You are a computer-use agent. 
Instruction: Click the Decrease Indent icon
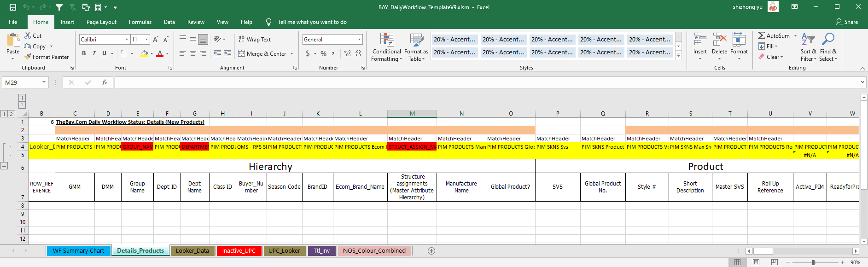point(217,53)
